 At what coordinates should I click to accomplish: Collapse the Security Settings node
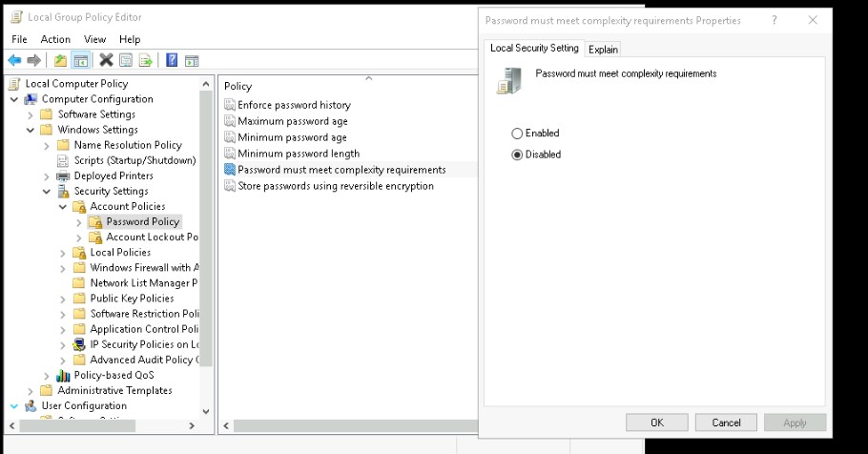coord(47,192)
